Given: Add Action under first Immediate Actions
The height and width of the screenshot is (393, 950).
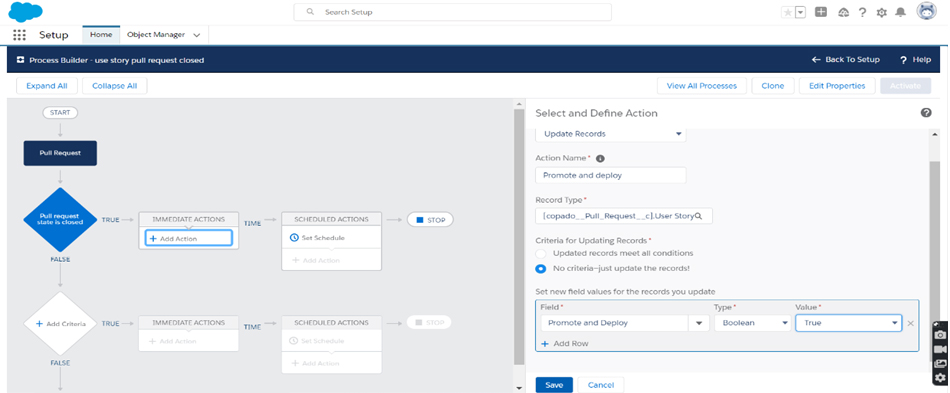Looking at the screenshot, I should click(x=188, y=239).
